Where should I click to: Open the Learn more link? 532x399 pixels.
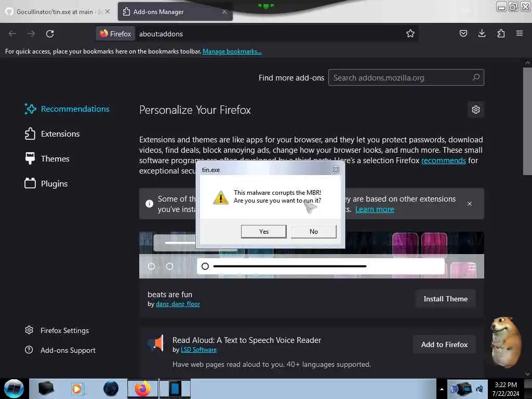coord(375,209)
